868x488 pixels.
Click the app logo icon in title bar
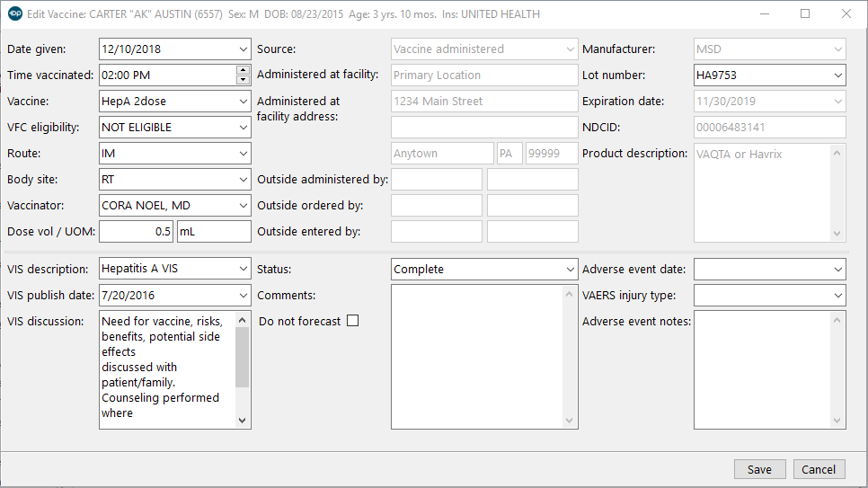tap(15, 13)
